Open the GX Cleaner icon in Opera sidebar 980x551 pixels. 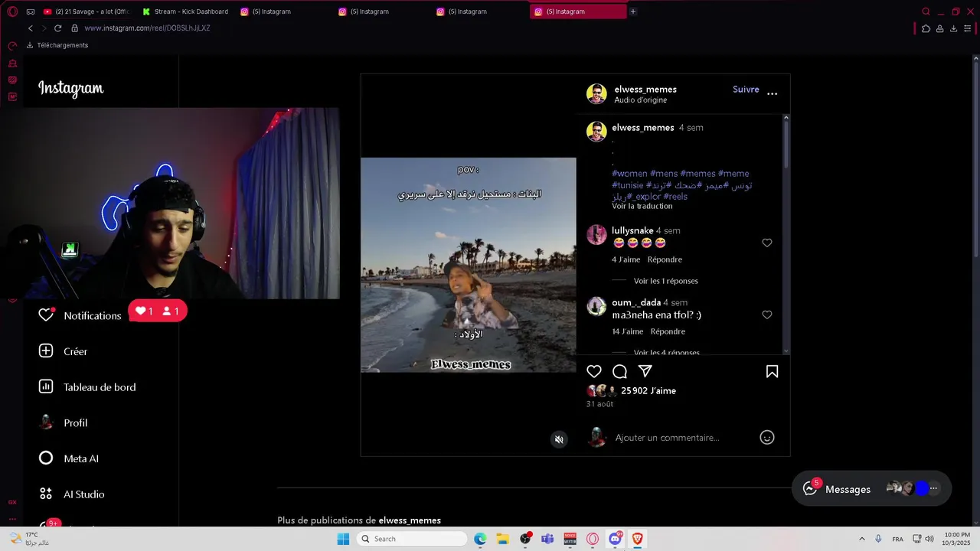coord(12,64)
